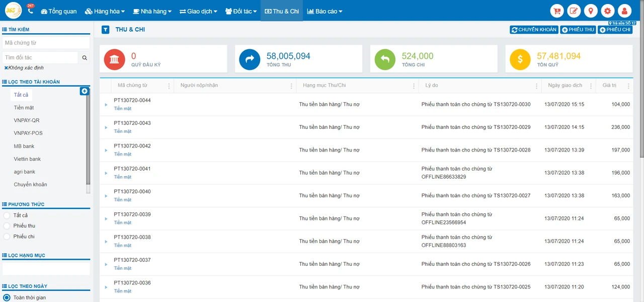
Task: Filter by agri bank account
Action: pos(25,172)
